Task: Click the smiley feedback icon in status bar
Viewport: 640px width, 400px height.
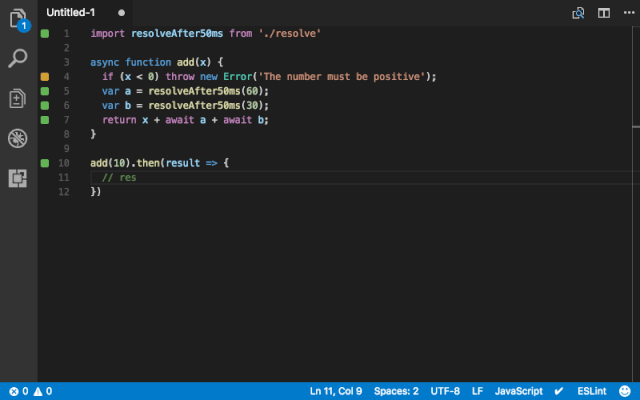Action: click(624, 391)
